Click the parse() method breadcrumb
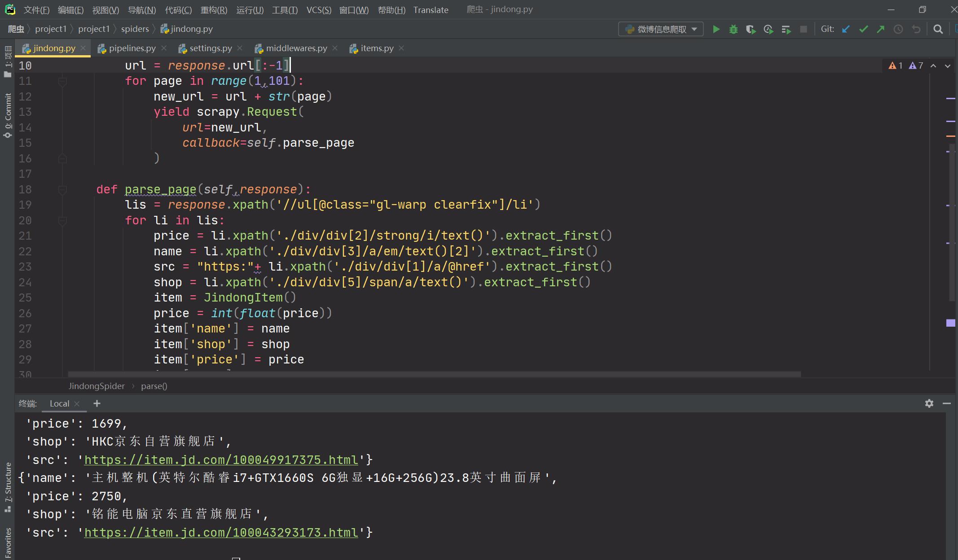The image size is (958, 560). tap(154, 386)
